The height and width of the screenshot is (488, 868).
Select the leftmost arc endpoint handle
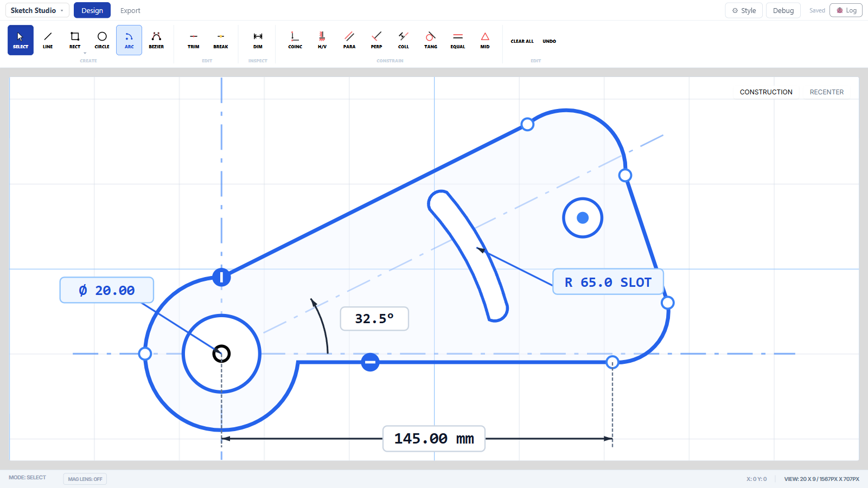(x=145, y=354)
